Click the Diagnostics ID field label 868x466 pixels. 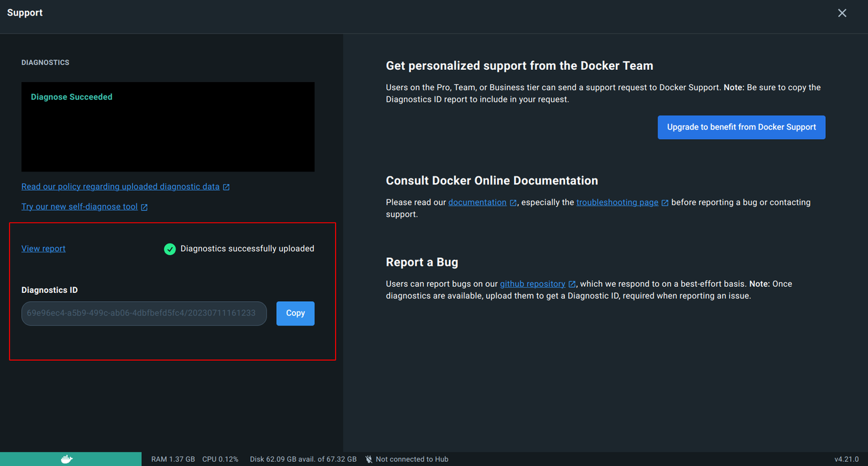click(50, 290)
